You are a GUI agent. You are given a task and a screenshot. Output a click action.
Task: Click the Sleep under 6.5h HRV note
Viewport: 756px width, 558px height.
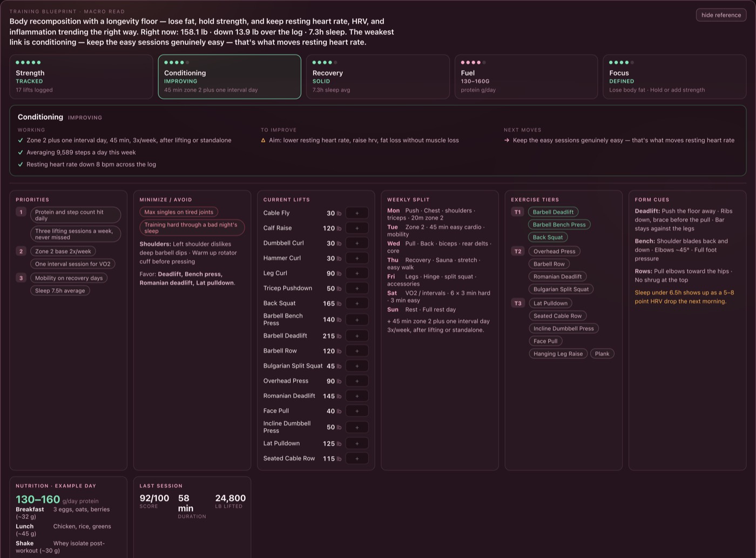(684, 297)
